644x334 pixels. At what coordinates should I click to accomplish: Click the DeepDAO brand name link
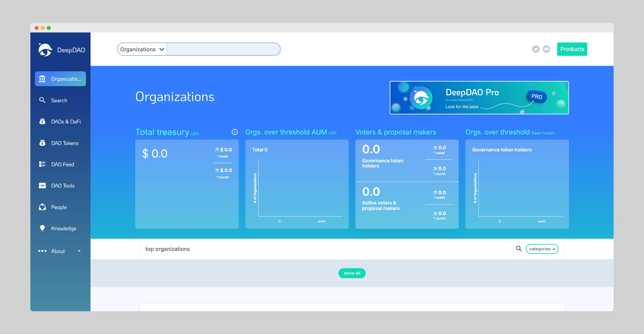tap(71, 50)
